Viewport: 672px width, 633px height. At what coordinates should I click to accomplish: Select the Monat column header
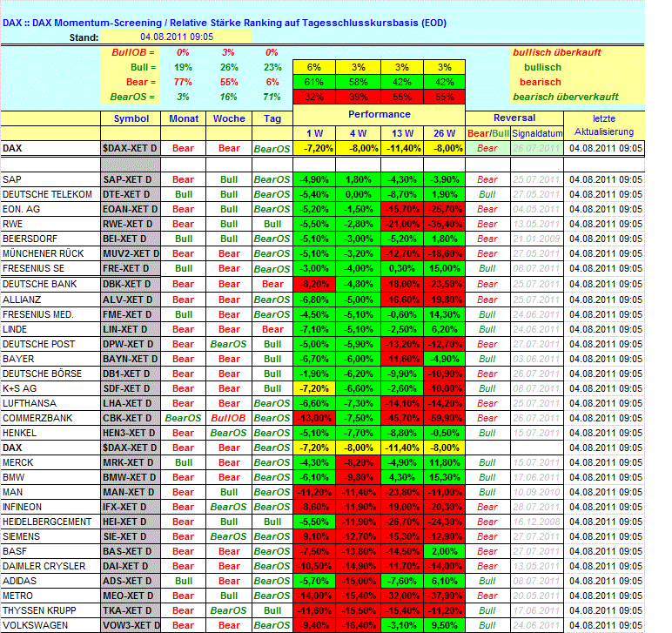click(184, 118)
